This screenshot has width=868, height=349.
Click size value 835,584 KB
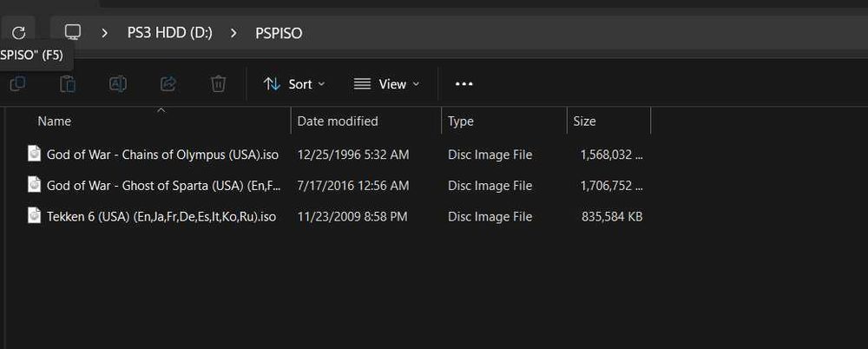click(x=612, y=216)
